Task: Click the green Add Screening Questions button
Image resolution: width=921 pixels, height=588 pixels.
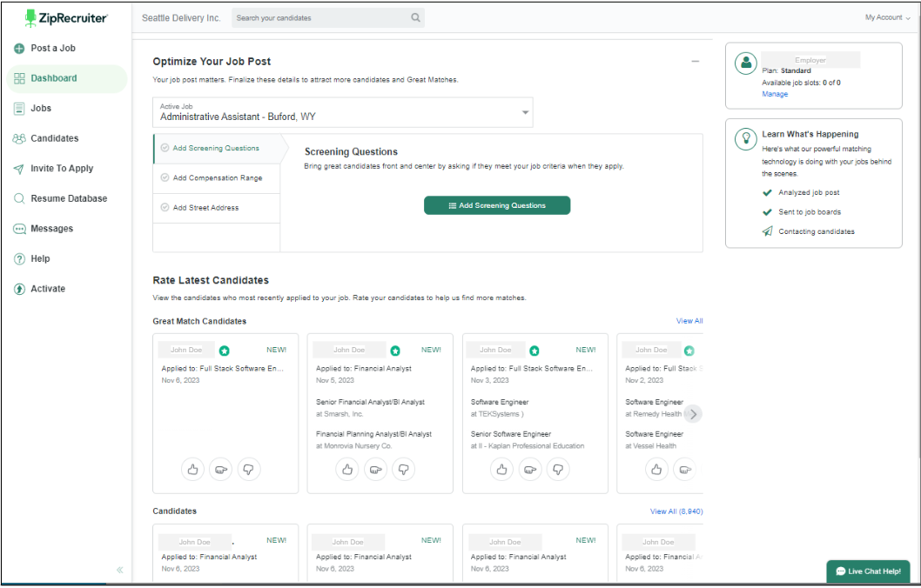Action: point(497,205)
